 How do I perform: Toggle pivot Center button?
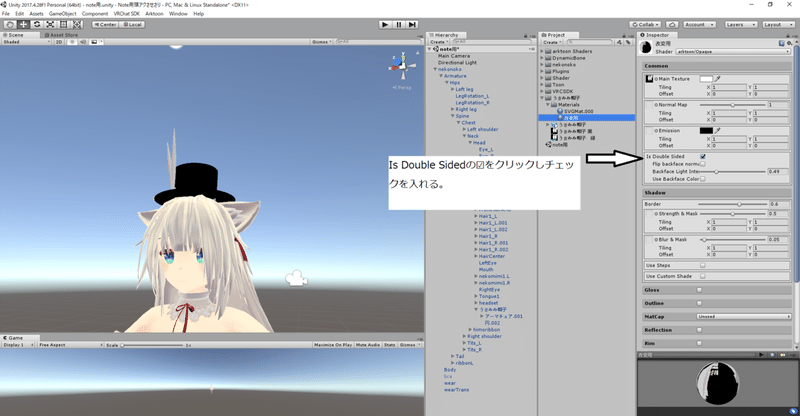(x=105, y=25)
